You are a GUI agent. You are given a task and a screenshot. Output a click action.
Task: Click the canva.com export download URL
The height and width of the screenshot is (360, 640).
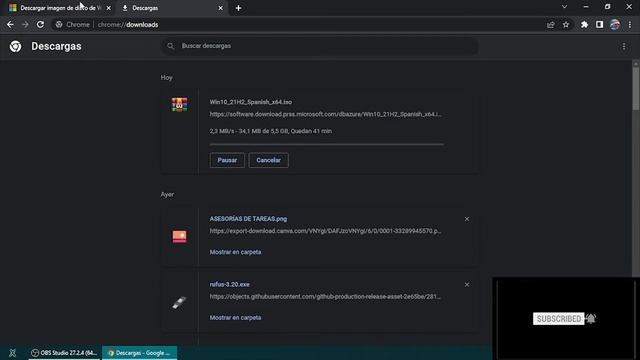pyautogui.click(x=325, y=231)
